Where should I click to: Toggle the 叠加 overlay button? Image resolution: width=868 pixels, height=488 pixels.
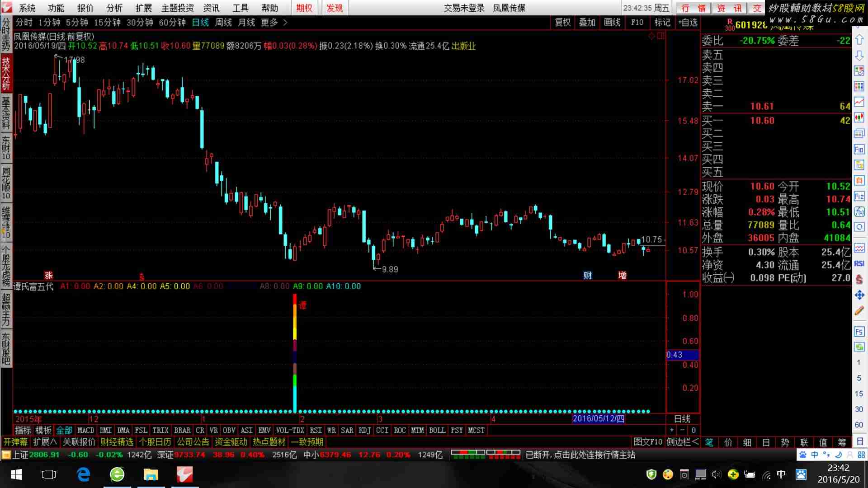[x=587, y=22]
